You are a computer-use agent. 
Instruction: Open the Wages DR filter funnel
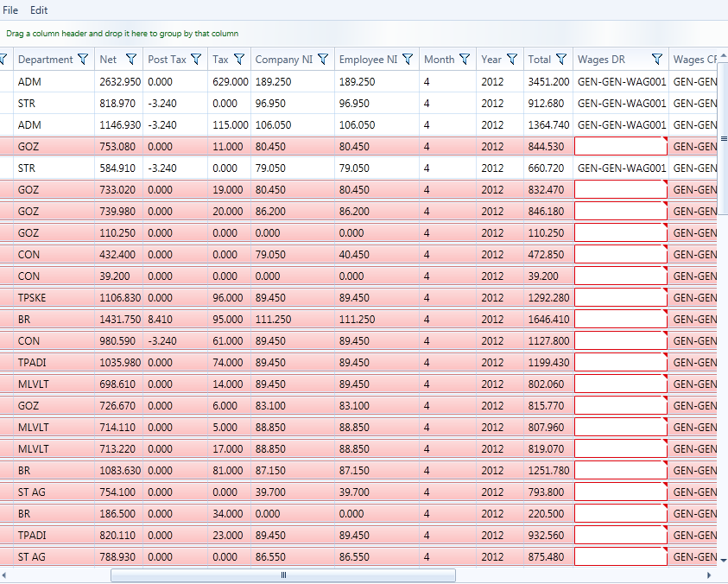point(657,60)
